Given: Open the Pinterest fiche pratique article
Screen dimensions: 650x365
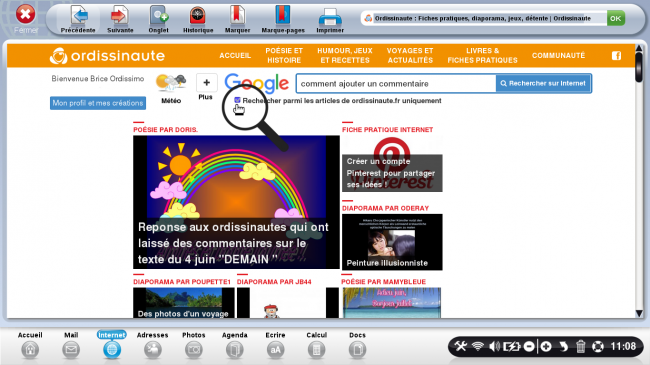Looking at the screenshot, I should [x=392, y=164].
